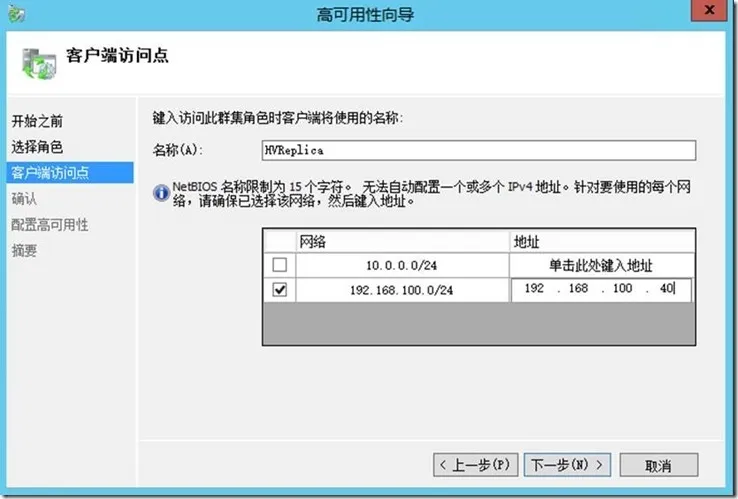Go to the 选择角色 step

pyautogui.click(x=37, y=147)
